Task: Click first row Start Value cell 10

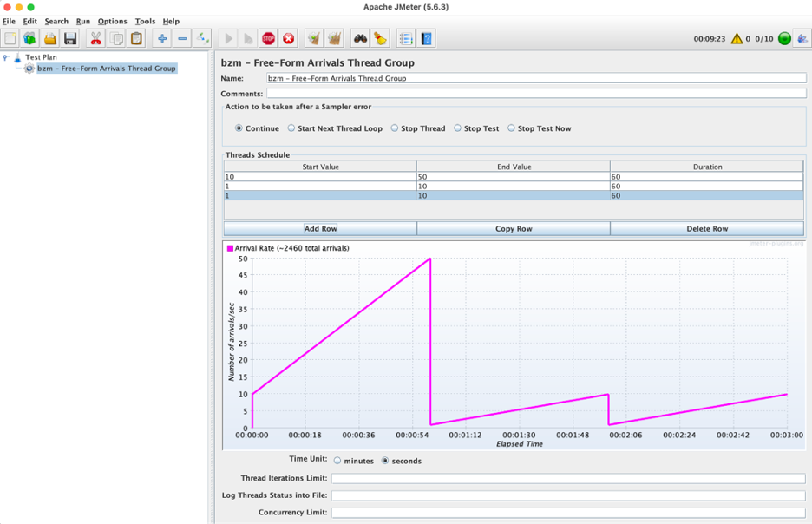Action: click(321, 177)
